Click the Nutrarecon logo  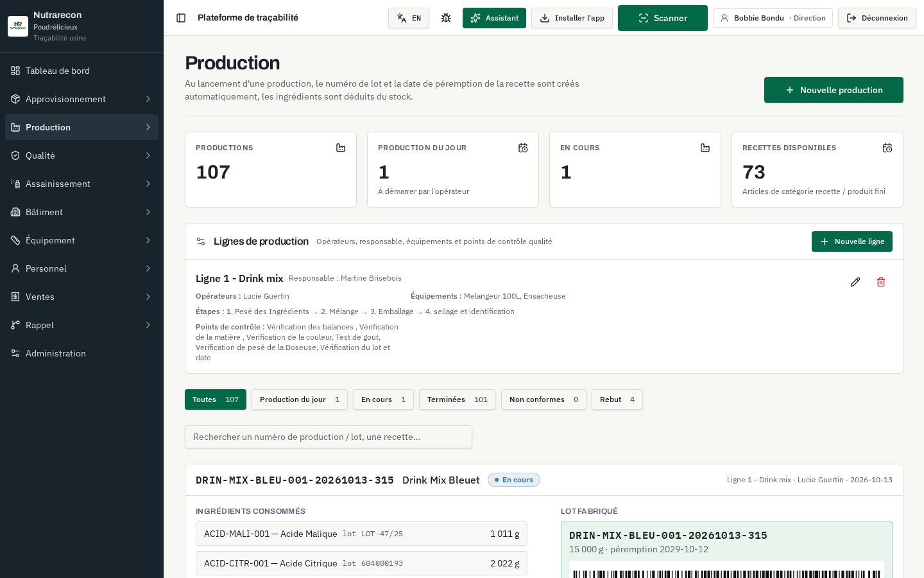(x=18, y=26)
